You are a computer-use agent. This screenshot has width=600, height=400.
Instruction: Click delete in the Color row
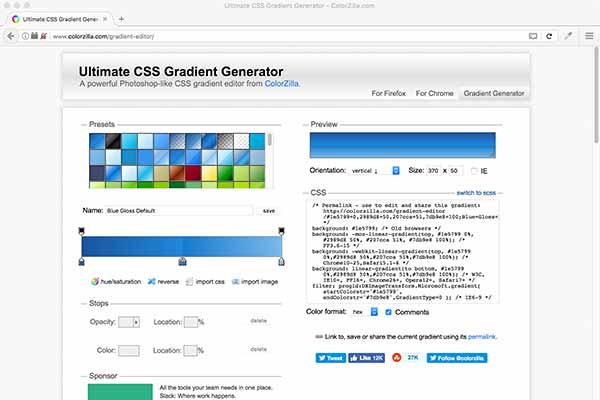tap(258, 349)
